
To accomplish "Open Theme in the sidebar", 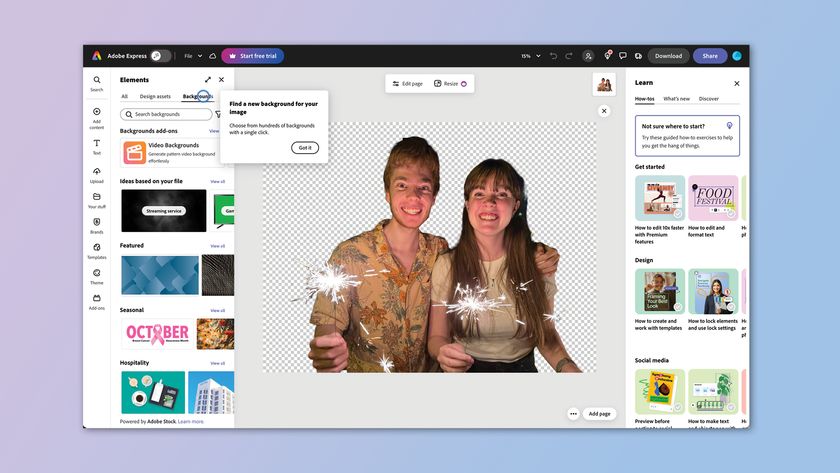I will [96, 276].
